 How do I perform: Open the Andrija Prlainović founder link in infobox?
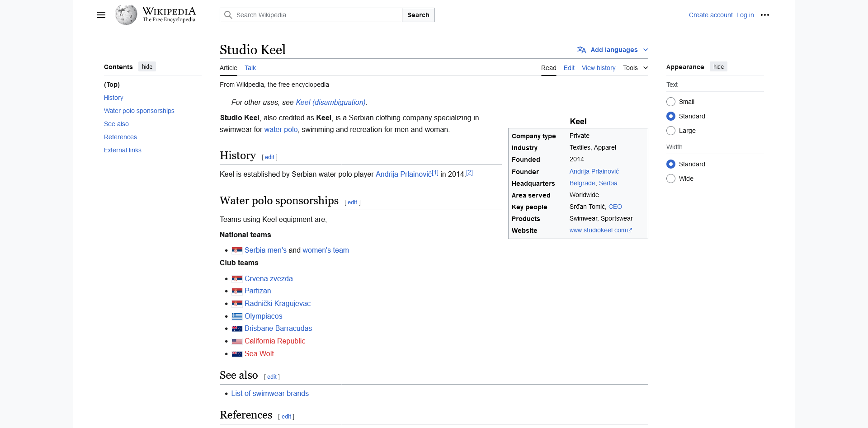[594, 171]
